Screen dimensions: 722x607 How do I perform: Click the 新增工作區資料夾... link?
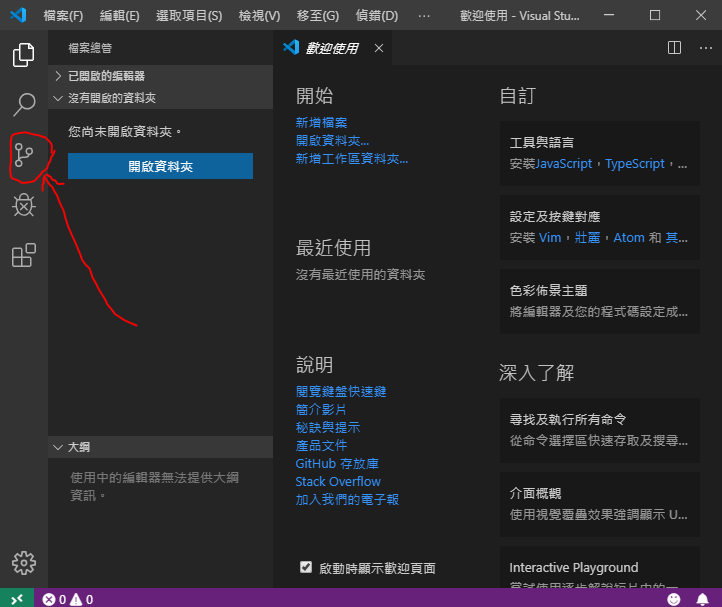(352, 158)
